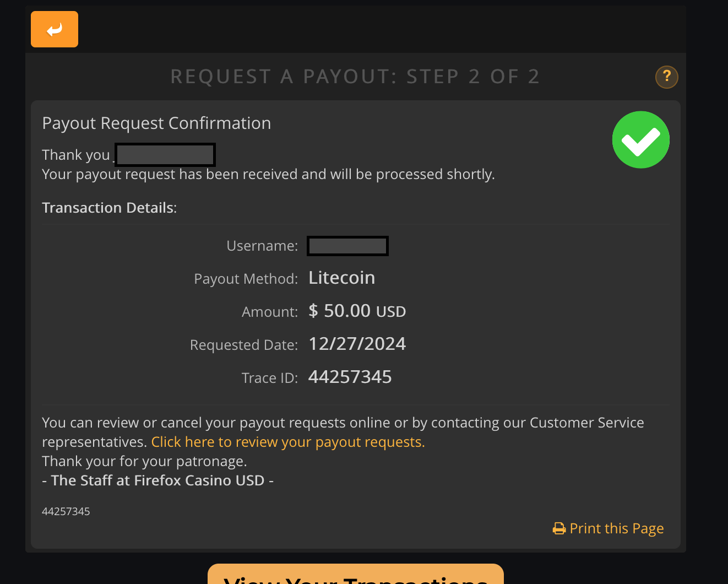Click the Trace ID label
This screenshot has width=728, height=584.
coord(269,378)
